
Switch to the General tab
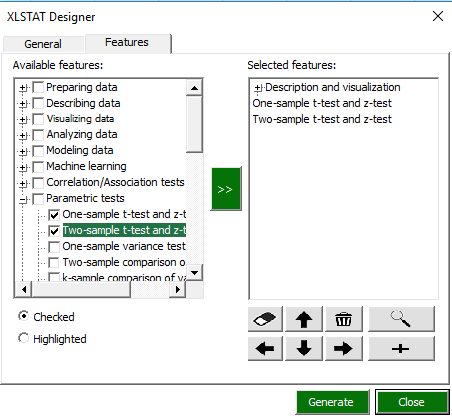click(43, 44)
